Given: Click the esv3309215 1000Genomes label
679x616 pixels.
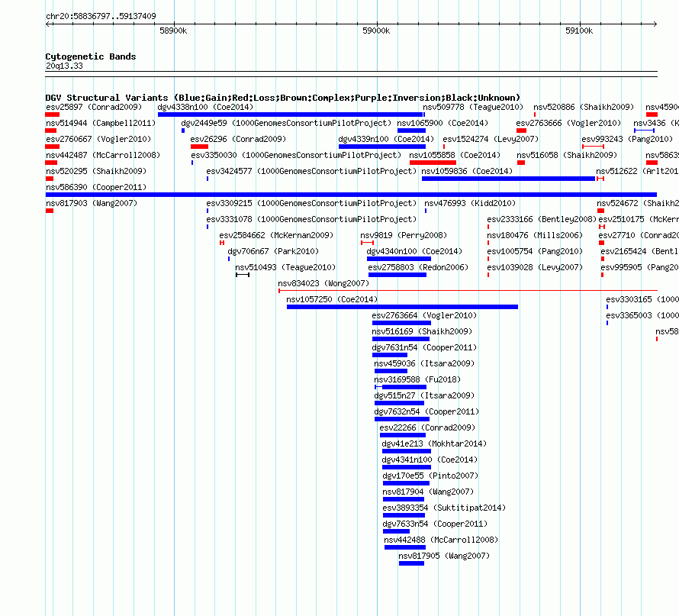Looking at the screenshot, I should [311, 203].
